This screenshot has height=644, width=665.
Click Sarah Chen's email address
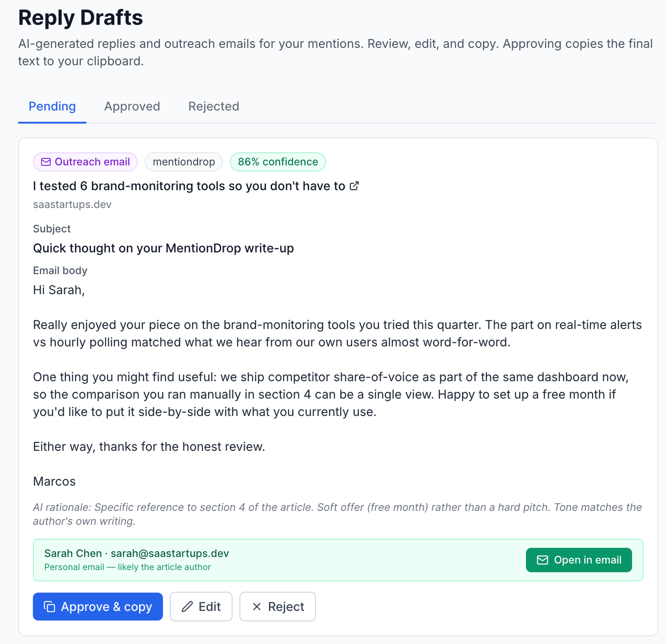point(170,553)
